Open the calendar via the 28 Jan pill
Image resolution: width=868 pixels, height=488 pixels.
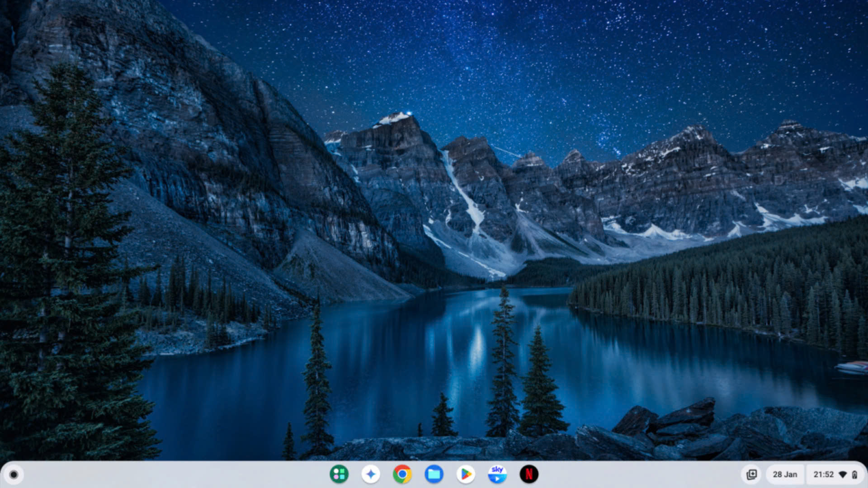tap(785, 474)
